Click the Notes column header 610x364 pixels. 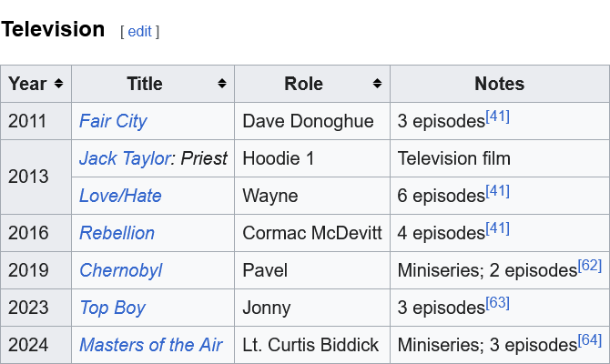click(x=499, y=84)
